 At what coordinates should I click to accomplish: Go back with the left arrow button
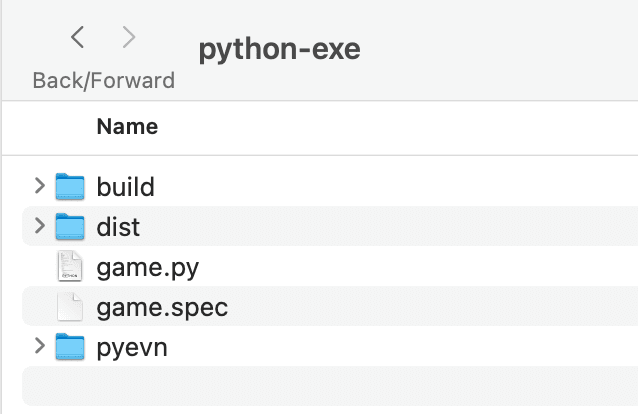(x=77, y=37)
